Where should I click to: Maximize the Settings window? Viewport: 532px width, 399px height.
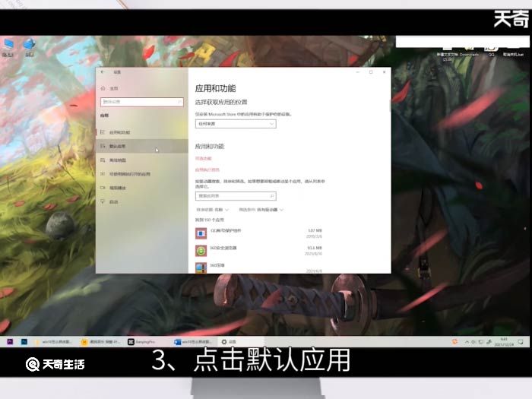point(371,72)
